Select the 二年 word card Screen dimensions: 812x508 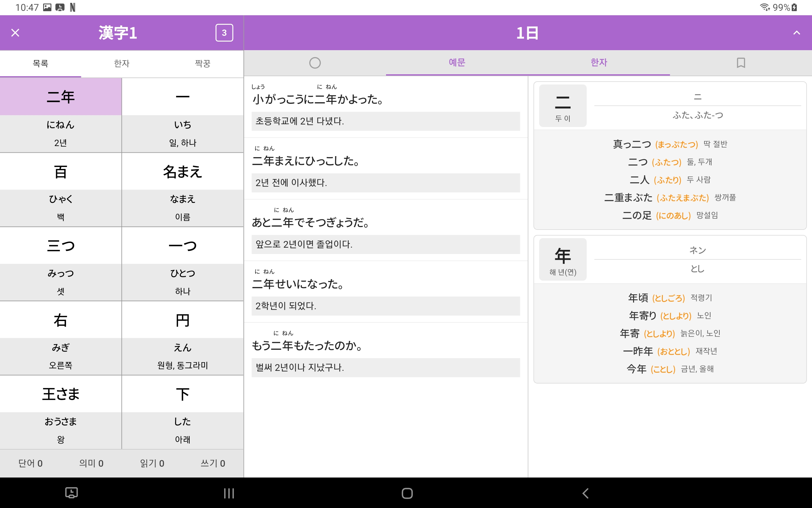click(x=61, y=115)
